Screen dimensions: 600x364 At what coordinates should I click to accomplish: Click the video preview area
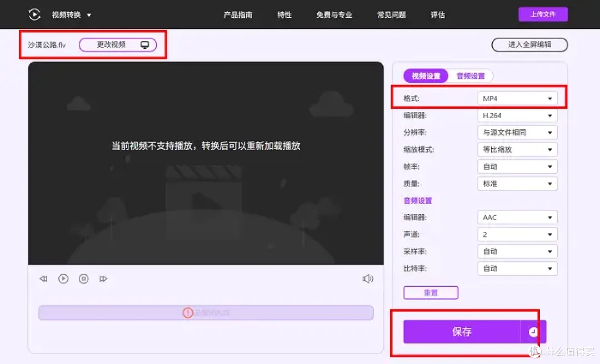click(206, 163)
